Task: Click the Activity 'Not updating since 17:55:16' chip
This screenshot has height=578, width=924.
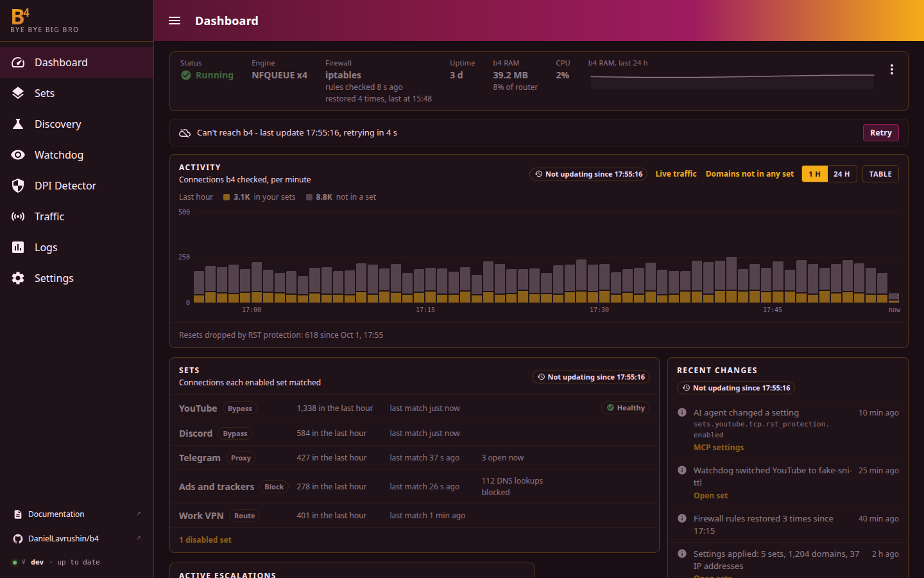Action: [x=588, y=174]
